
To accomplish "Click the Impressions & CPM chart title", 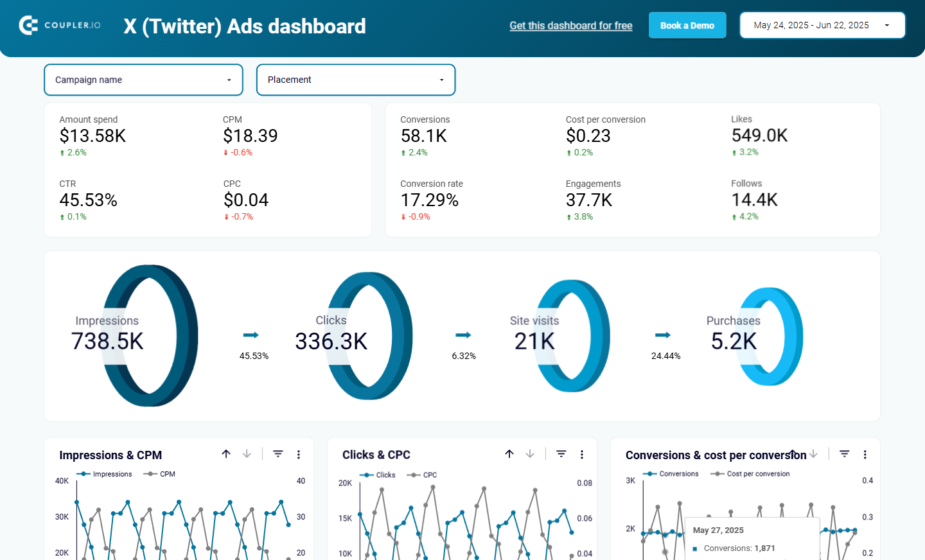I will 110,455.
